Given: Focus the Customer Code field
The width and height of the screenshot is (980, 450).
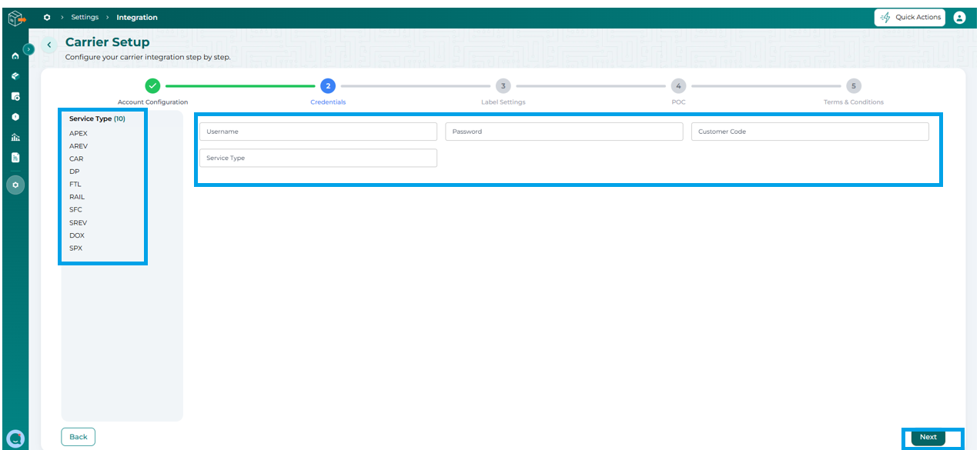Looking at the screenshot, I should pyautogui.click(x=810, y=132).
